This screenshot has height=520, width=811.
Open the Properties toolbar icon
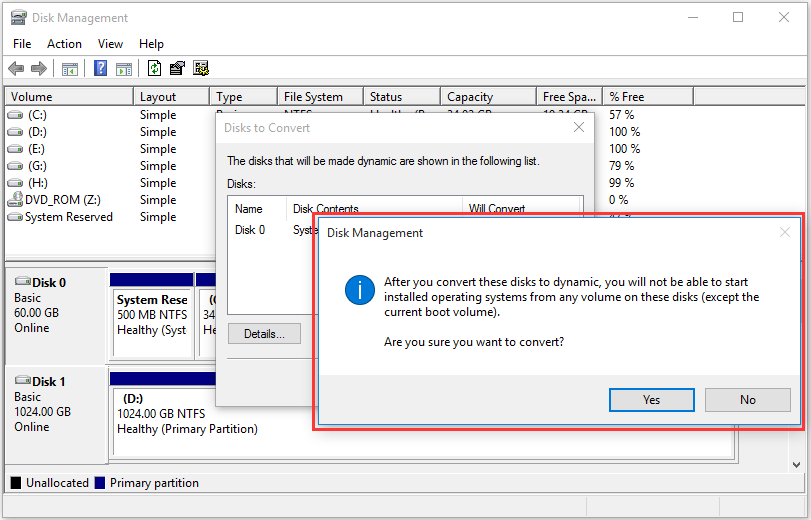177,69
